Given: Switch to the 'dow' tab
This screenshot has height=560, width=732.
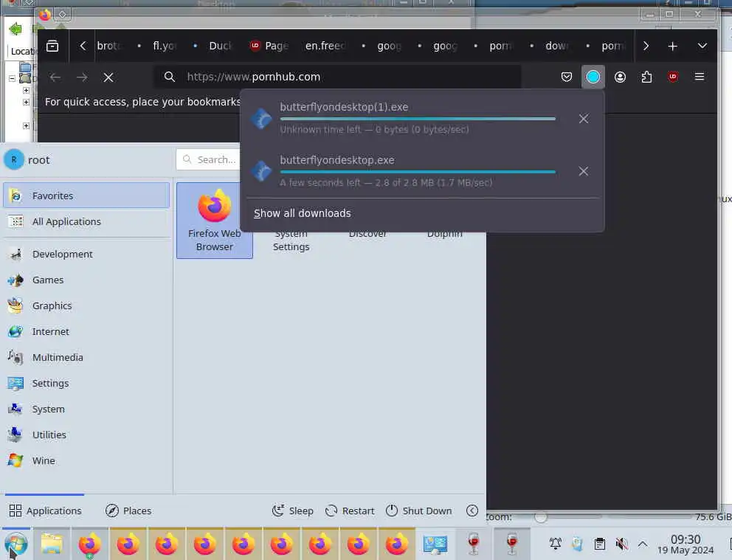Looking at the screenshot, I should pos(550,46).
